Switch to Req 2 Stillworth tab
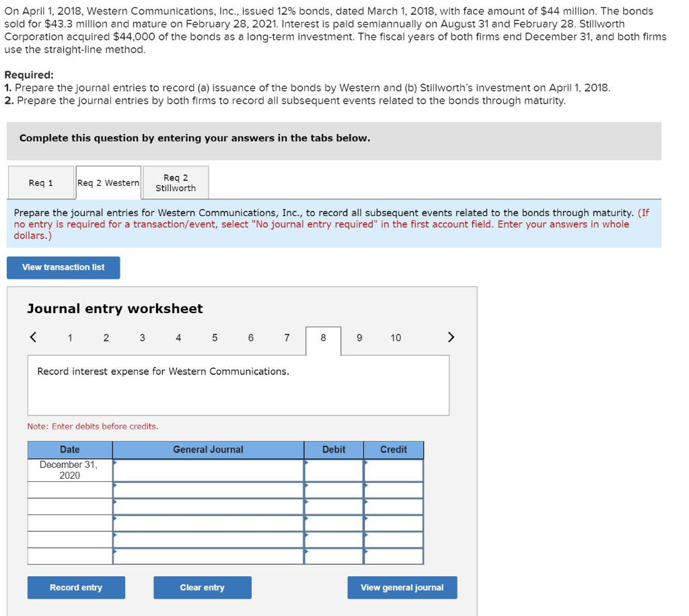 [176, 182]
